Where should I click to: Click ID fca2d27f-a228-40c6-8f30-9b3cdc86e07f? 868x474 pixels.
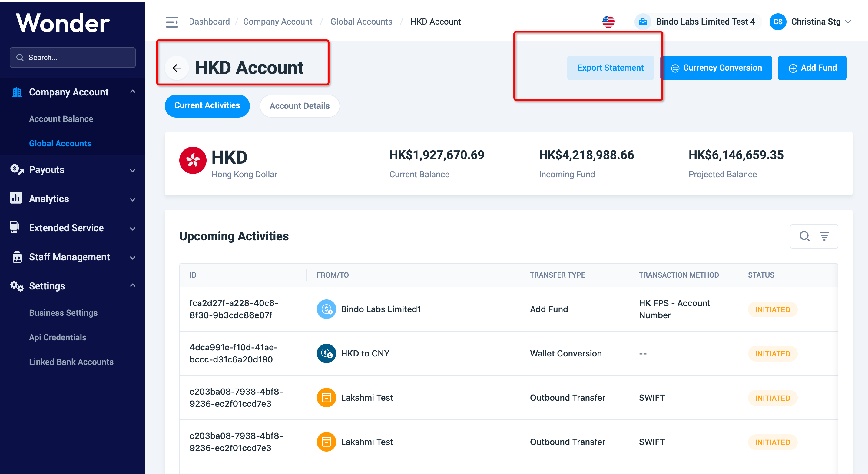pos(234,309)
